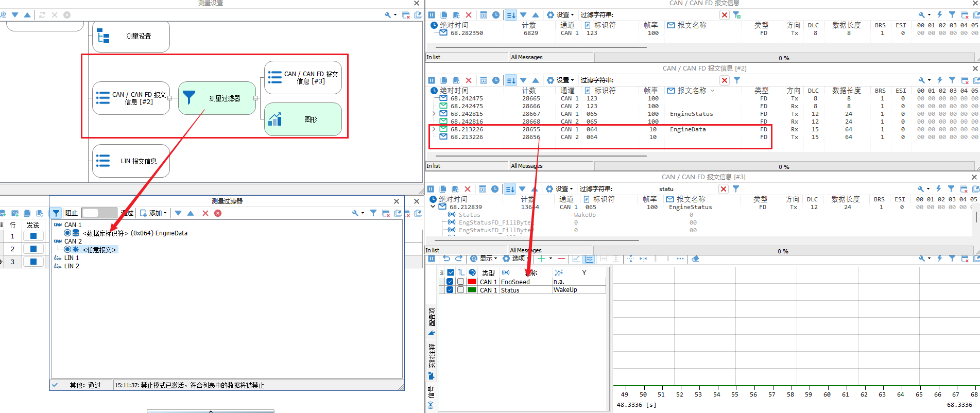Activate the funnel filter icon in filter window

(x=56, y=213)
